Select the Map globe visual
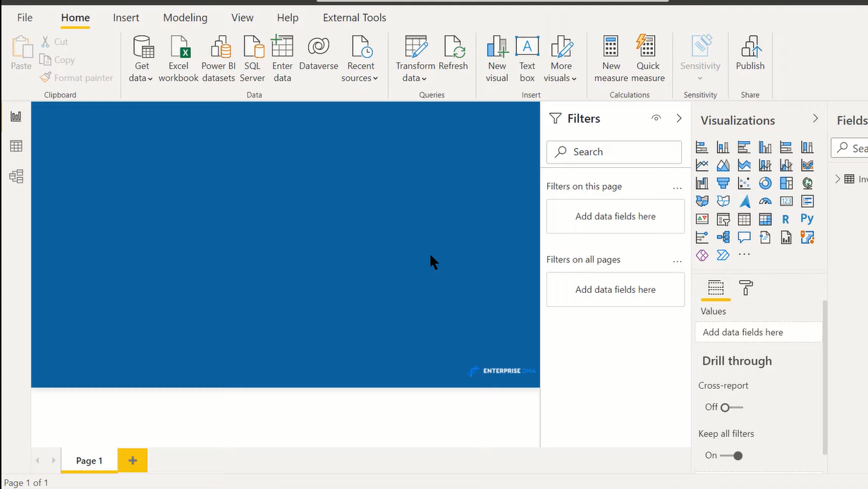868x489 pixels. coord(807,183)
